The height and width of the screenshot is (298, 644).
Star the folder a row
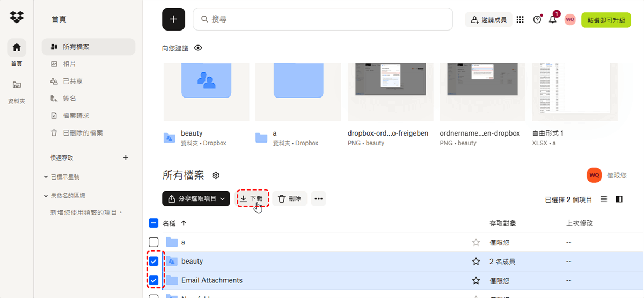[x=475, y=242]
